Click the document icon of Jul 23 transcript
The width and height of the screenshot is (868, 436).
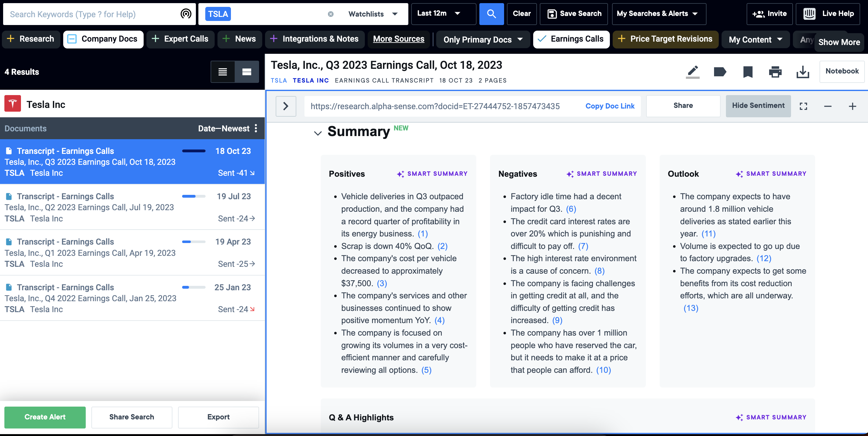click(9, 196)
